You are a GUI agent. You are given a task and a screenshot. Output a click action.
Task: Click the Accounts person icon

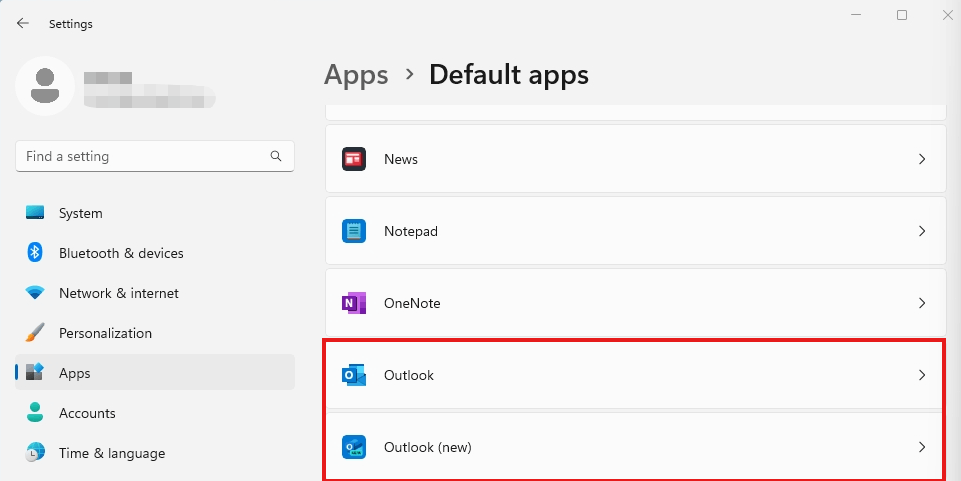point(35,412)
